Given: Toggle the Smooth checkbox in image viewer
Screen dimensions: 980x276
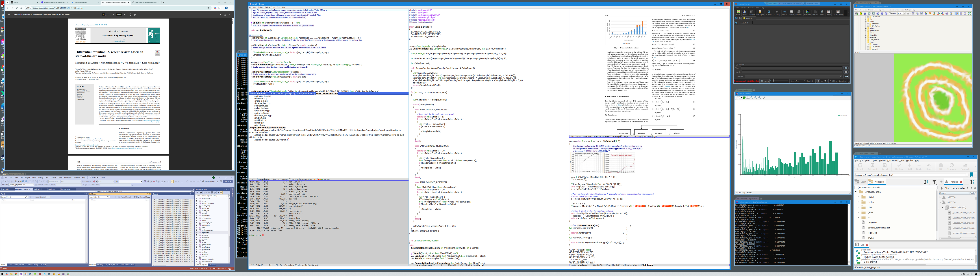Looking at the screenshot, I should coord(890,13).
